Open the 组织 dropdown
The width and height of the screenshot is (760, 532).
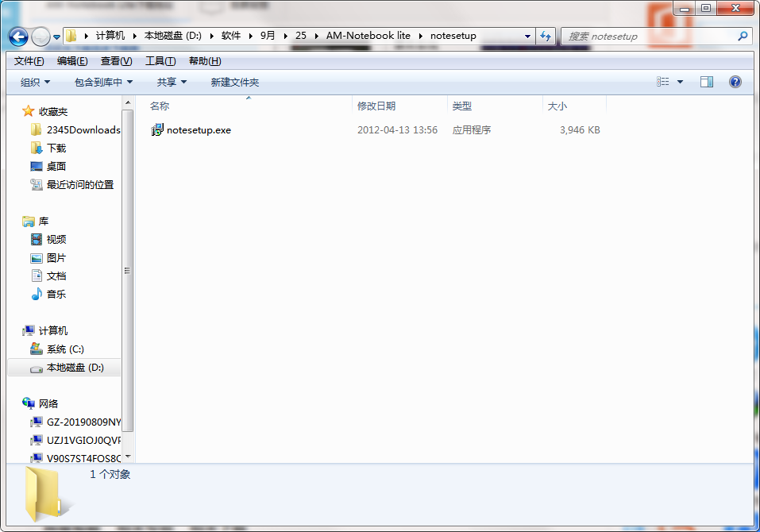tap(35, 83)
